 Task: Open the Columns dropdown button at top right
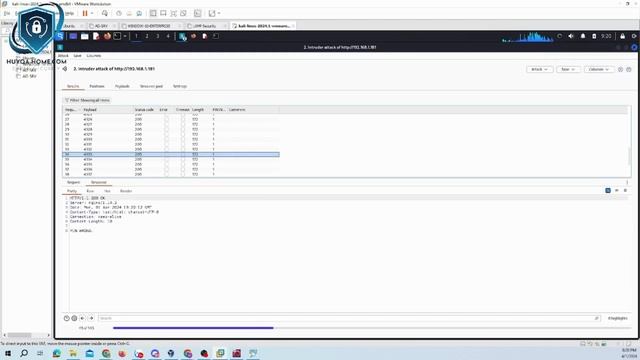click(598, 69)
